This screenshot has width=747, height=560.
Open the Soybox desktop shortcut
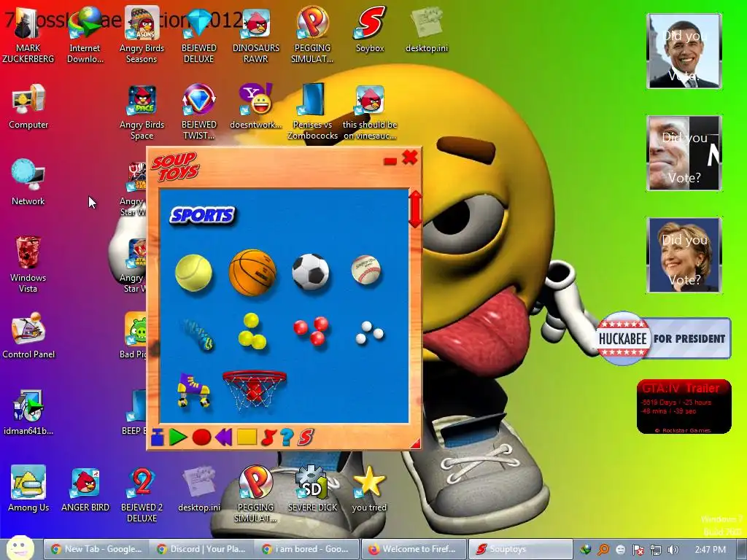[370, 31]
